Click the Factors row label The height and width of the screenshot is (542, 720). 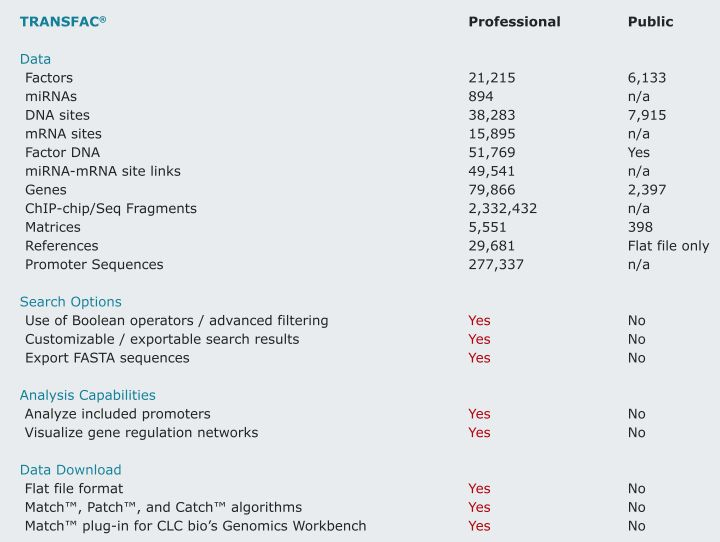pyautogui.click(x=49, y=78)
